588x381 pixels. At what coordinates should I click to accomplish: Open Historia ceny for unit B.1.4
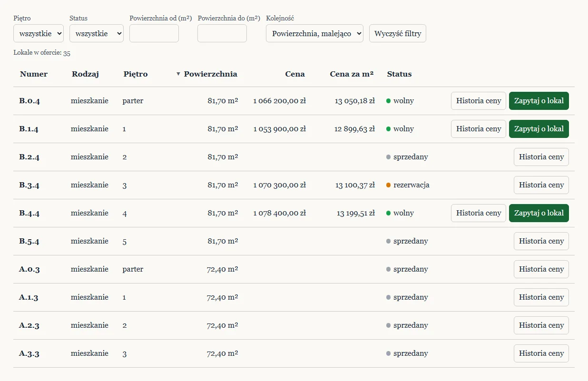[x=479, y=129]
